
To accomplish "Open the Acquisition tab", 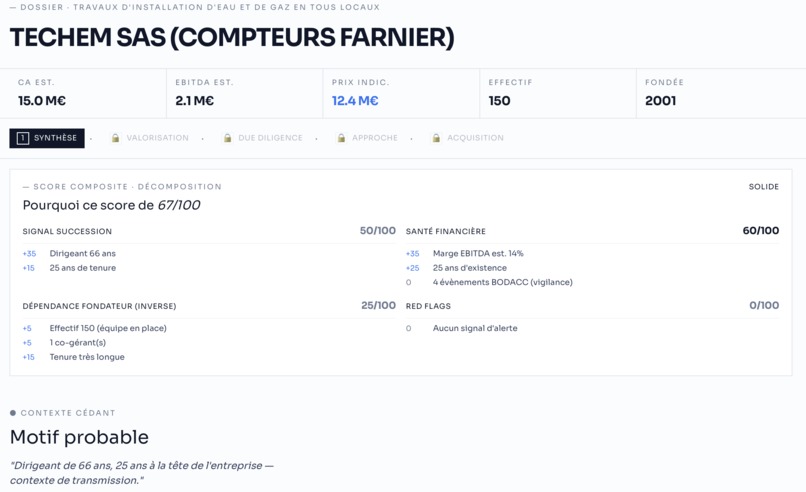I will click(468, 138).
